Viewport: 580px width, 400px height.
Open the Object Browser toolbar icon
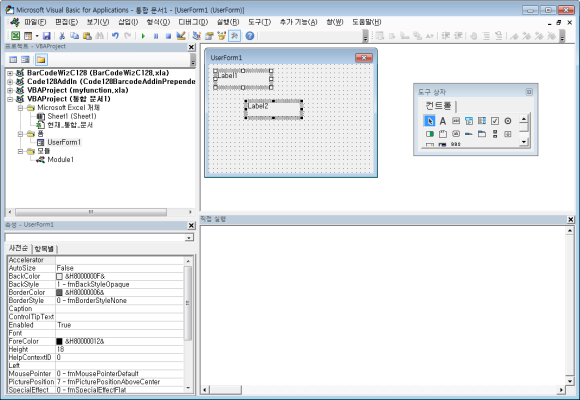click(222, 36)
